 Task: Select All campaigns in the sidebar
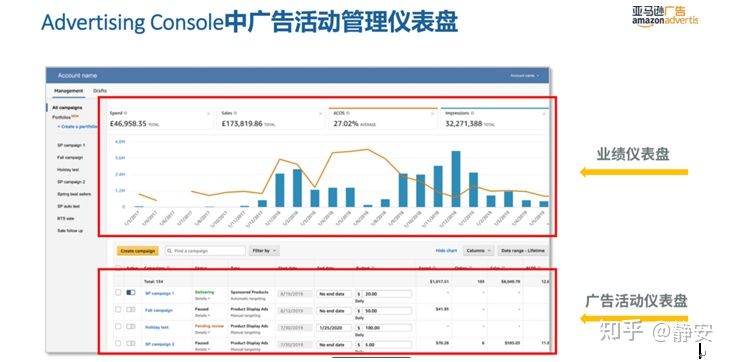[67, 107]
